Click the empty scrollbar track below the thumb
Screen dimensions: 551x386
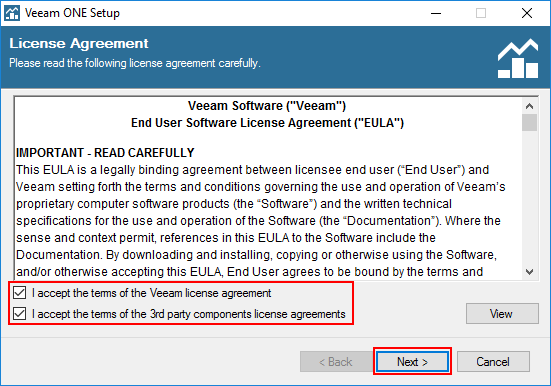tap(529, 197)
